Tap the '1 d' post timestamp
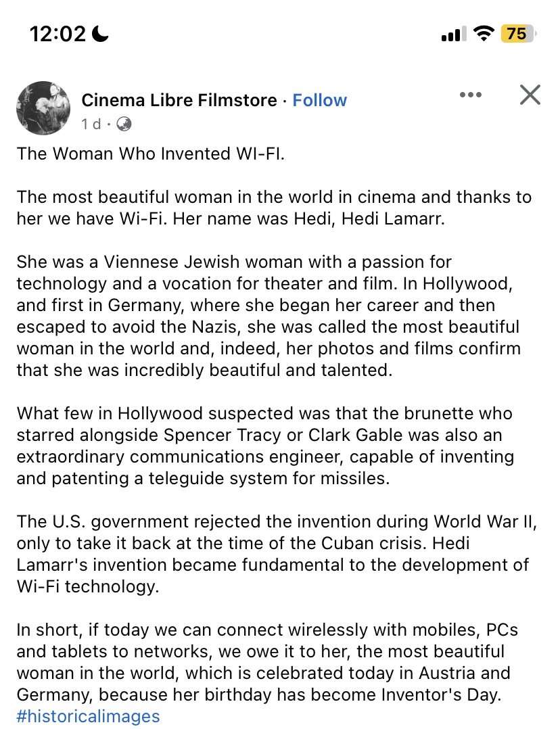This screenshot has width=560, height=729. pyautogui.click(x=91, y=124)
